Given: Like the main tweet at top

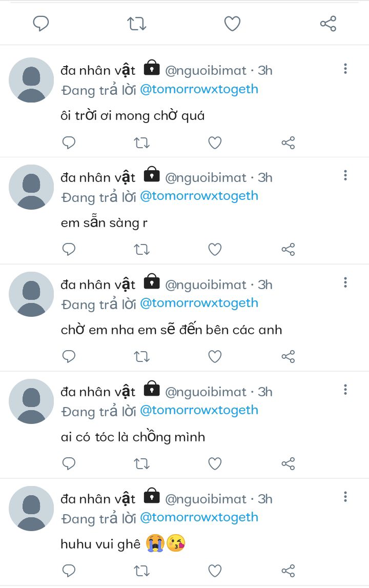Looking at the screenshot, I should point(232,24).
